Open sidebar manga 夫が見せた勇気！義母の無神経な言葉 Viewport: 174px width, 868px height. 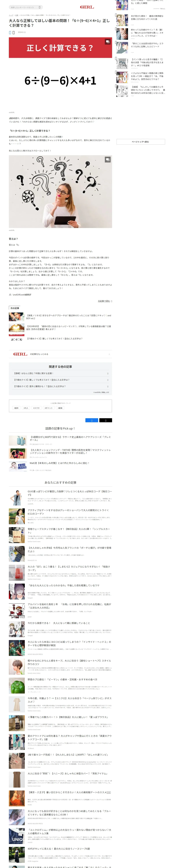(x=148, y=18)
